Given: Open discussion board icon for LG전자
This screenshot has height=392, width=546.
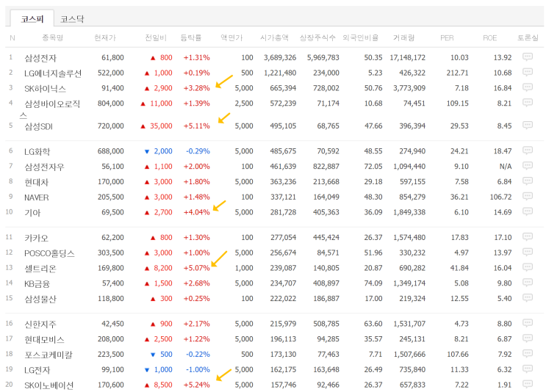Looking at the screenshot, I should click(528, 369).
